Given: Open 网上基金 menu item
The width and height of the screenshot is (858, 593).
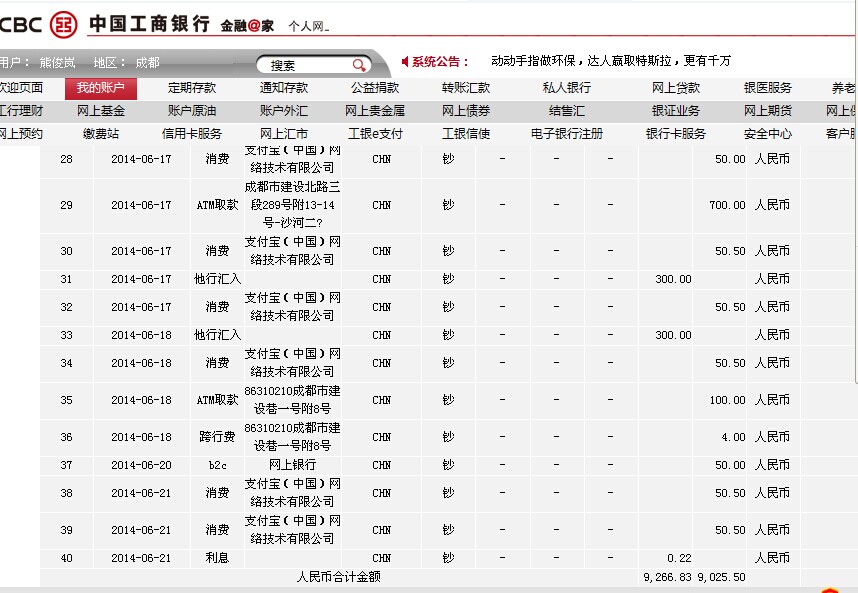Looking at the screenshot, I should (x=101, y=111).
